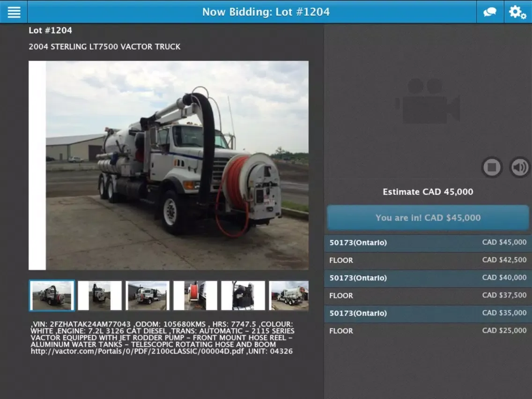The width and height of the screenshot is (532, 399).
Task: Open the hamburger menu
Action: pyautogui.click(x=14, y=12)
